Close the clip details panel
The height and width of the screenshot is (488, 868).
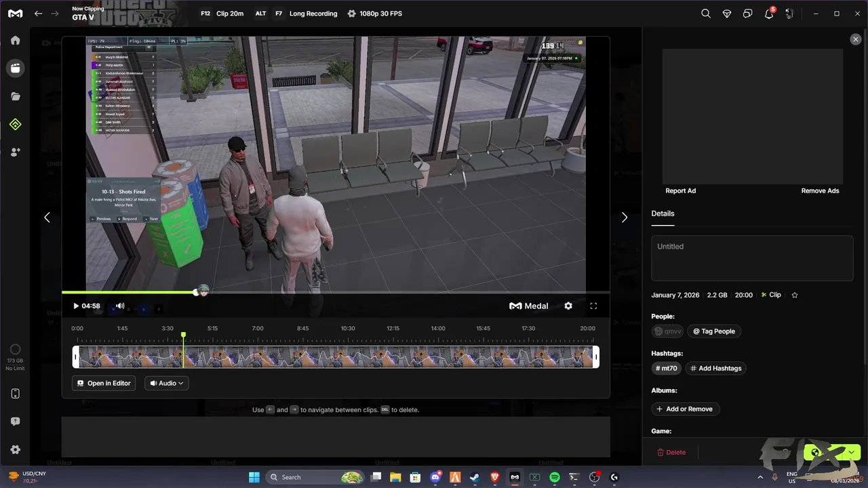[855, 39]
